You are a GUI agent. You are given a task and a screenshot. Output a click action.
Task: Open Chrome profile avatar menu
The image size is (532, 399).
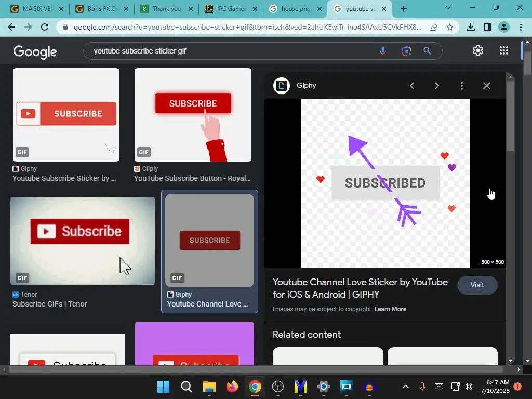pyautogui.click(x=504, y=27)
